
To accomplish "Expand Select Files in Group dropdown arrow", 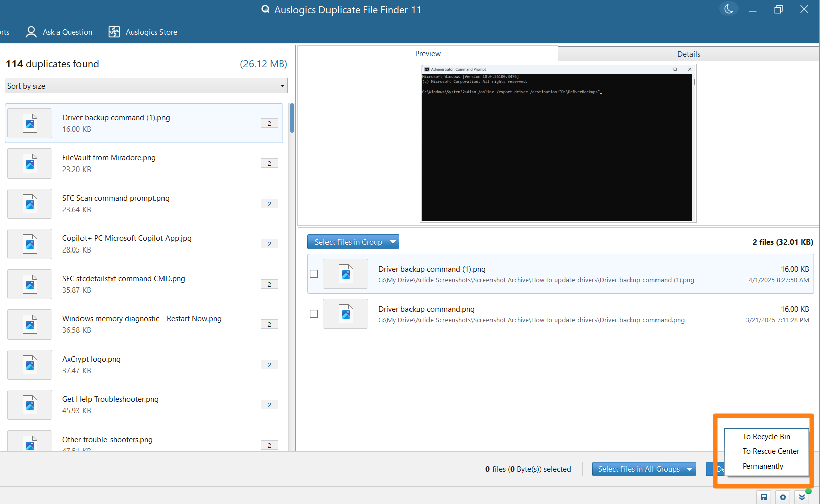I will pos(393,242).
